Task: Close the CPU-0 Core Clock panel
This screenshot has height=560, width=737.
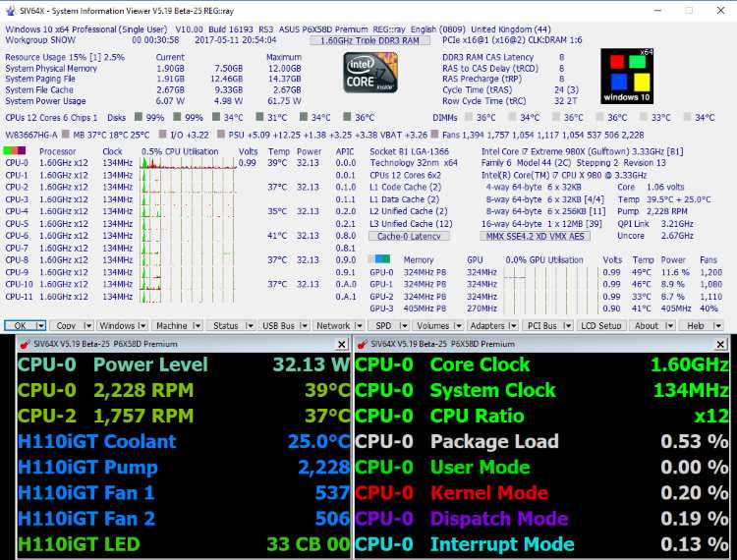Action: tap(720, 345)
